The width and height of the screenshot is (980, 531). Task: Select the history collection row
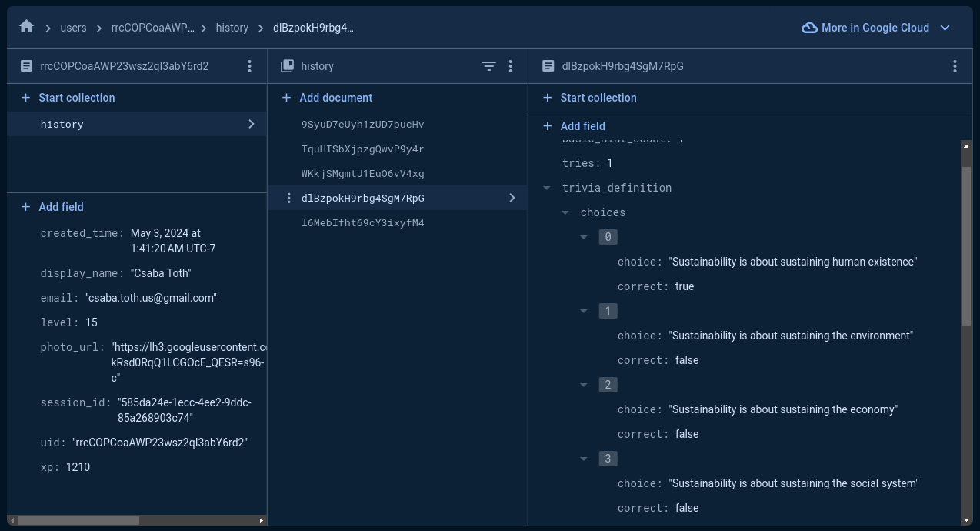137,124
